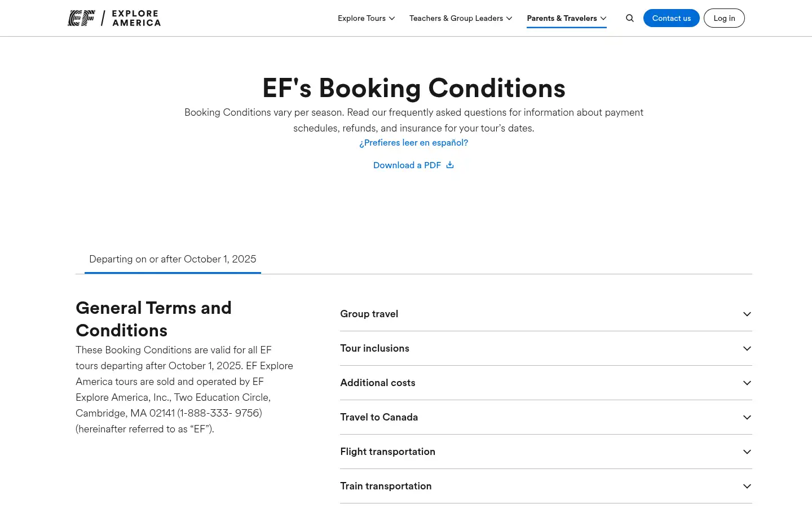Expand the Additional costs section
This screenshot has height=508, width=812.
546,383
